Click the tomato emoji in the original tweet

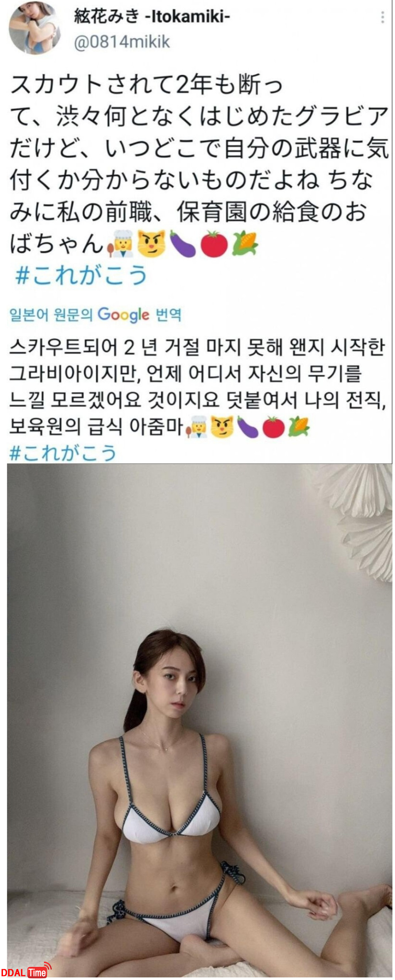(214, 244)
